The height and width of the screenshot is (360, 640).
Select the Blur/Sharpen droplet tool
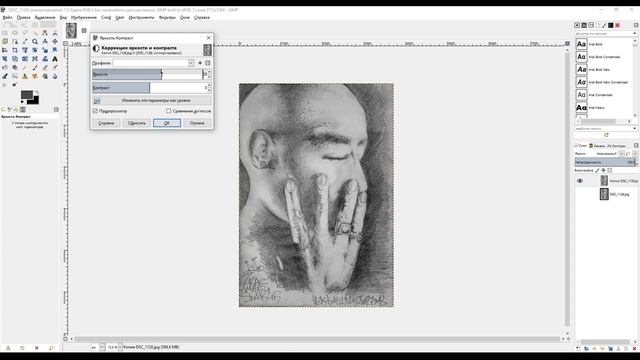tap(55, 76)
